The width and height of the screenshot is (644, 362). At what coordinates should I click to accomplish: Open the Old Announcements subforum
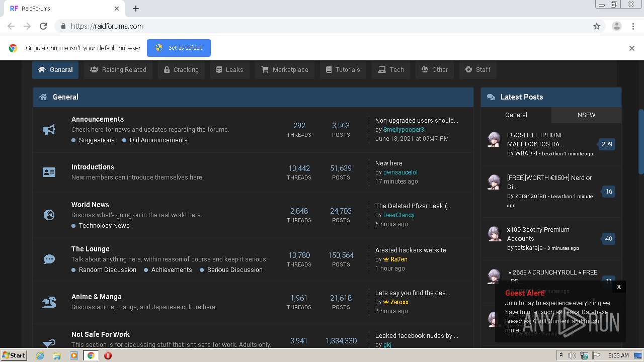pyautogui.click(x=158, y=140)
